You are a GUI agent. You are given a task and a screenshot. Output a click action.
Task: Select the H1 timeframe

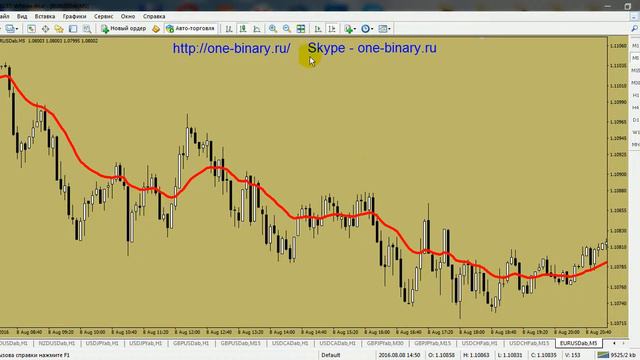pos(636,95)
